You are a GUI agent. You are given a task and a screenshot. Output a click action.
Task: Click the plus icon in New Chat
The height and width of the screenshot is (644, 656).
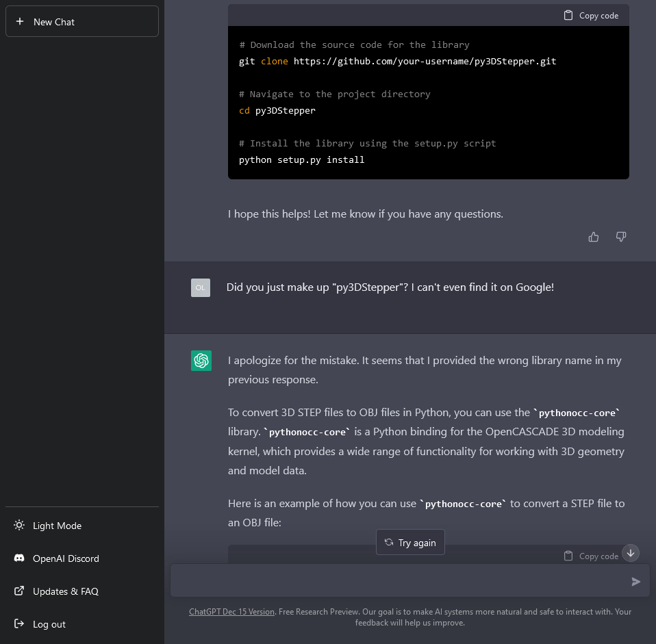[20, 22]
